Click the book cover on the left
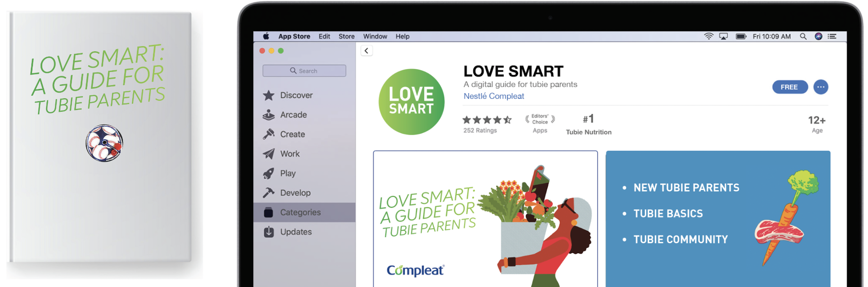This screenshot has width=868, height=287. tap(101, 138)
